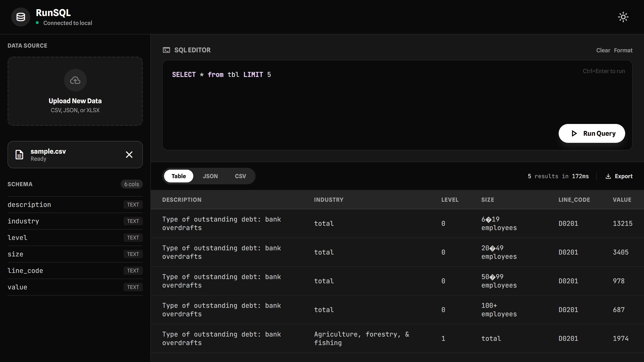644x362 pixels.
Task: Click value cell 1974
Action: point(620,338)
